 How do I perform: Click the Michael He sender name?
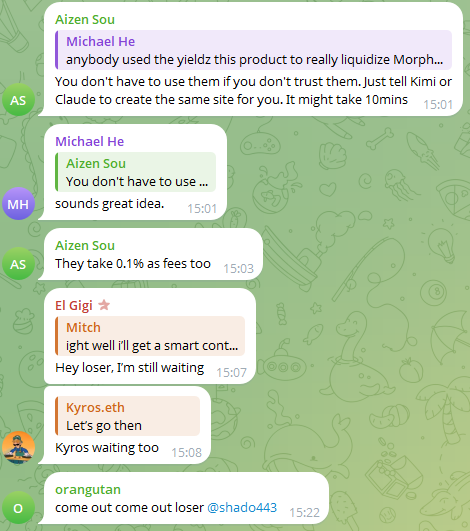90,141
